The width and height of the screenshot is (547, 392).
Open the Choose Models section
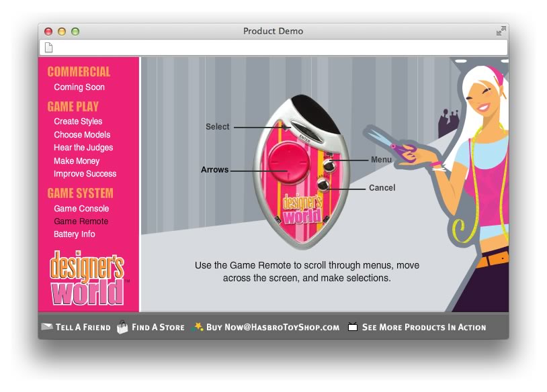(x=82, y=134)
